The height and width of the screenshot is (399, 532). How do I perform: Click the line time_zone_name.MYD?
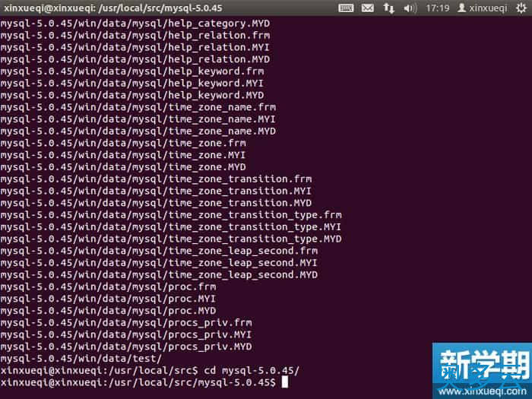pyautogui.click(x=138, y=131)
